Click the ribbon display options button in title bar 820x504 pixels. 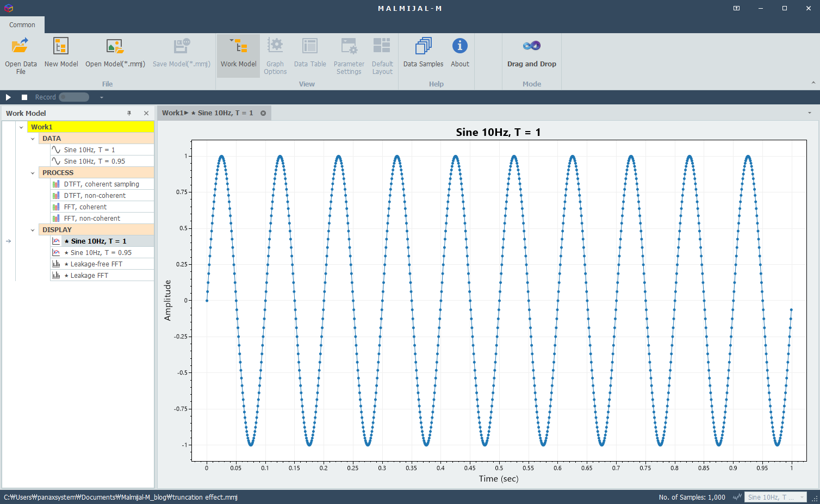pyautogui.click(x=736, y=8)
